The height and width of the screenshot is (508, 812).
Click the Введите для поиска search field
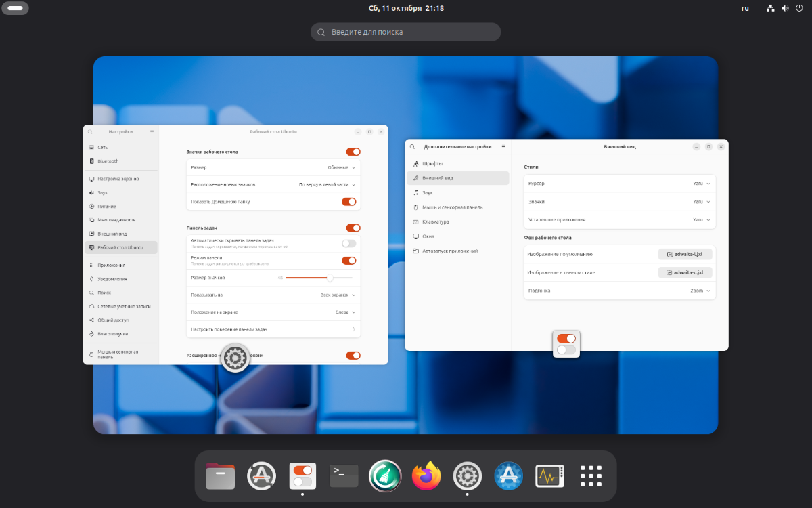[406, 32]
